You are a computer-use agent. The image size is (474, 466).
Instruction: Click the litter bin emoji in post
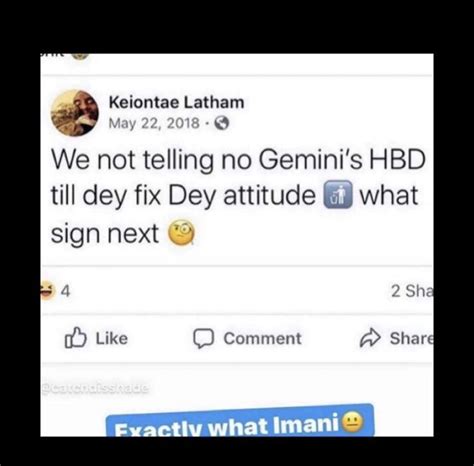point(338,194)
